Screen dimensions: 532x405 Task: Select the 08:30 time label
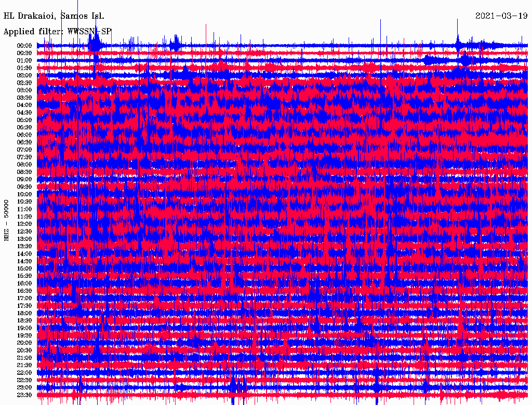(x=24, y=172)
